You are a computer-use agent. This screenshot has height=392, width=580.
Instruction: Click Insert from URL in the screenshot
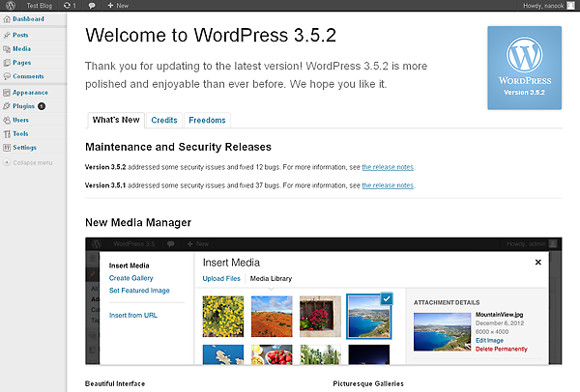click(133, 315)
